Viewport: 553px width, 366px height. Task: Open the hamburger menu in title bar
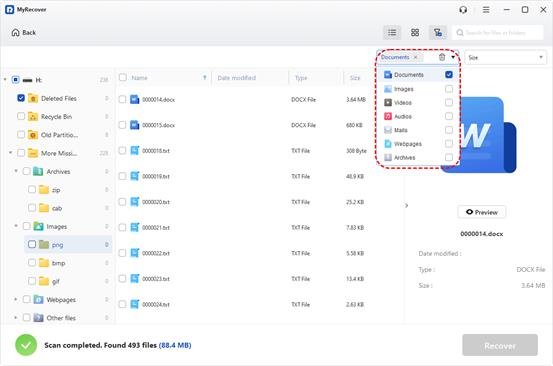(486, 10)
